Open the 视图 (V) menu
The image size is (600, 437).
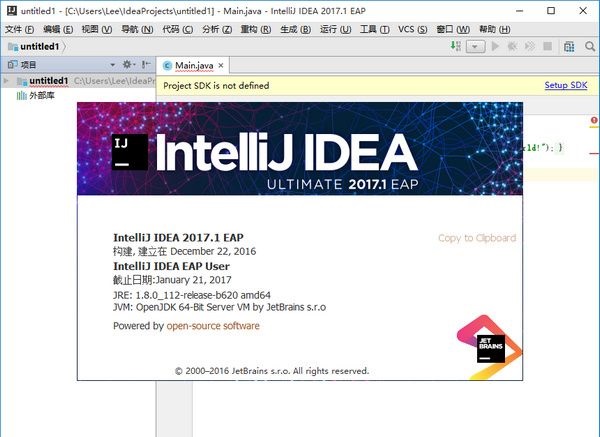97,29
